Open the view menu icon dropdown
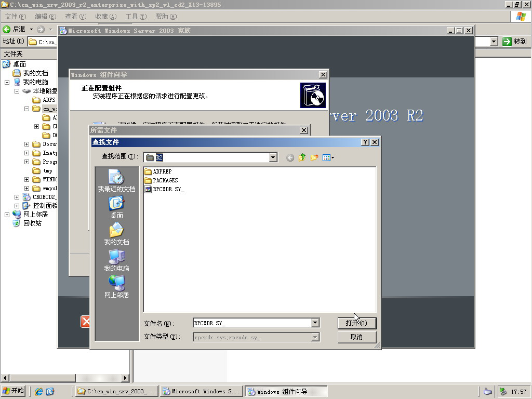532x399 pixels. tap(328, 157)
